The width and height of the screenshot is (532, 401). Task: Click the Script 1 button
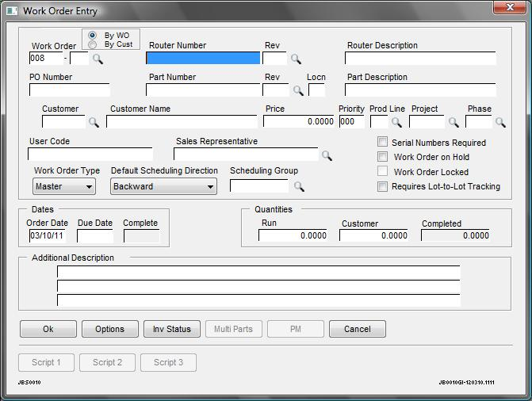coord(46,362)
